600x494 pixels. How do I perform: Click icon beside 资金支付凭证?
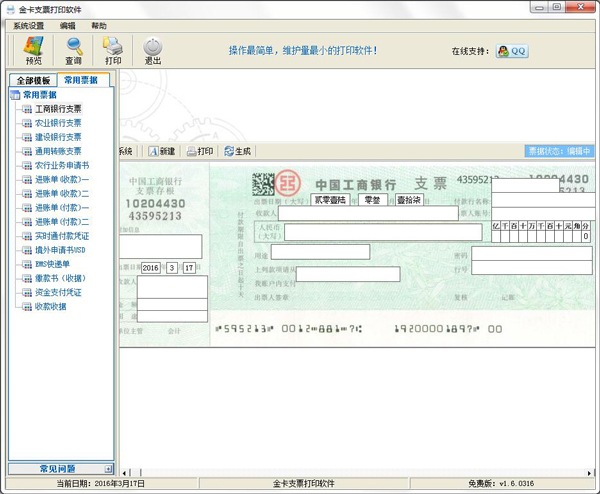27,292
